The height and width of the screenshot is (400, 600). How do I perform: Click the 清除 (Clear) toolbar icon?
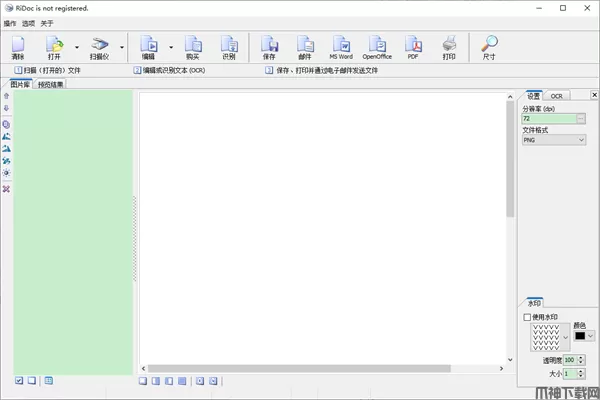[x=18, y=46]
